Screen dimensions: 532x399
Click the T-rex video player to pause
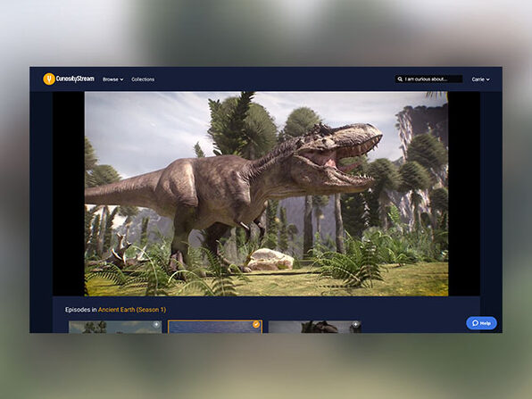(x=266, y=194)
